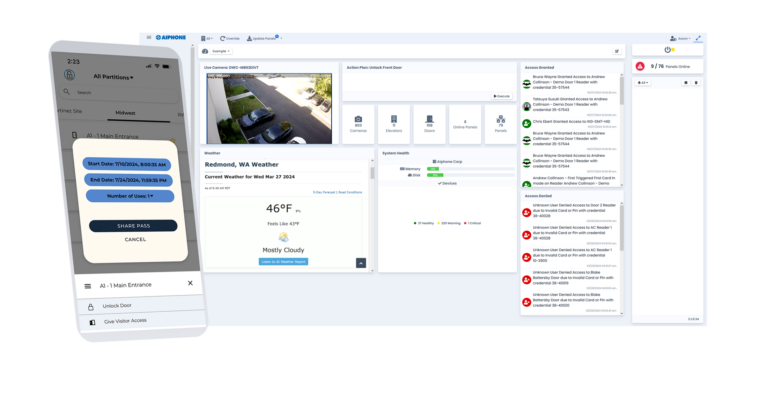768x403 pixels.
Task: Click the live camera feed thumbnail
Action: (x=269, y=108)
